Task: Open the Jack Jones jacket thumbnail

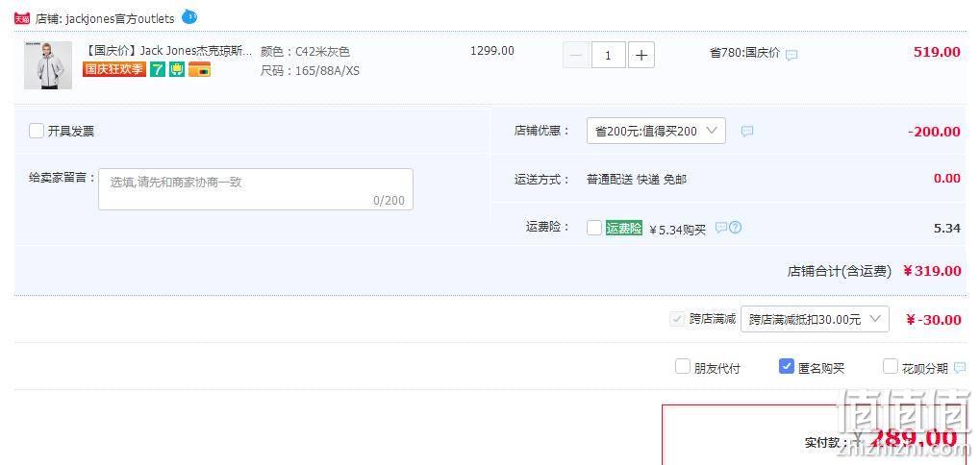Action: pos(48,65)
